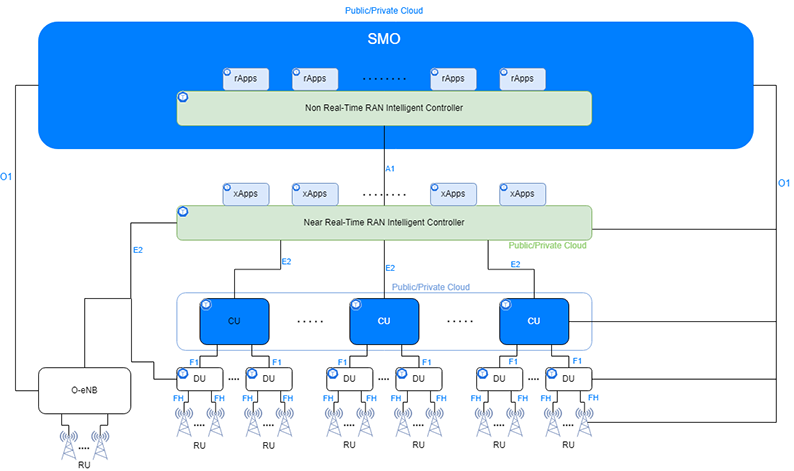The image size is (794, 471).
Task: Click the E2 label above the leftmost CU
Action: point(286,262)
